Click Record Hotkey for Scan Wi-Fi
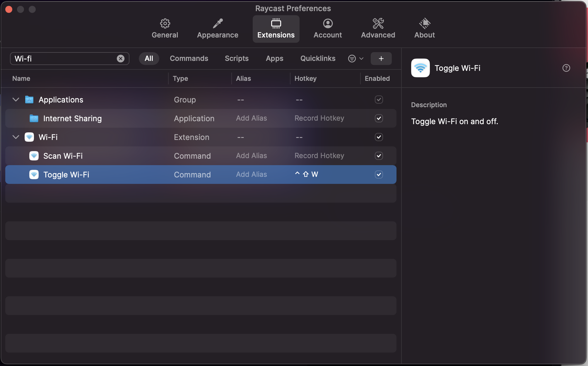This screenshot has width=588, height=366. click(319, 156)
